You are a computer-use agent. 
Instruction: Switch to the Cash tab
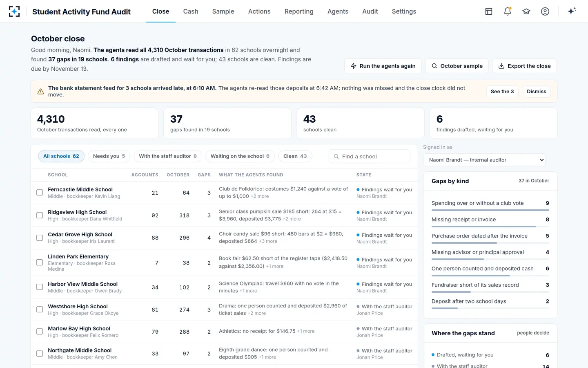191,11
